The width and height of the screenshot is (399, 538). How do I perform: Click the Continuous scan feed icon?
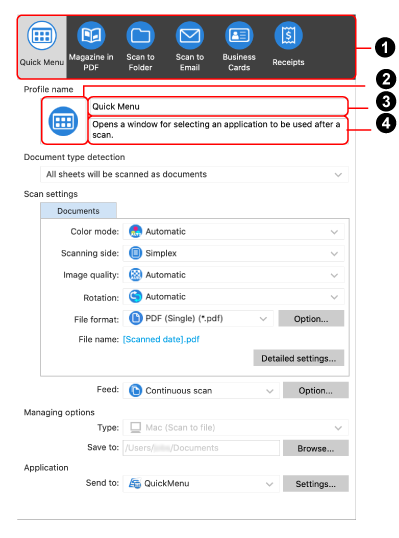click(x=136, y=390)
